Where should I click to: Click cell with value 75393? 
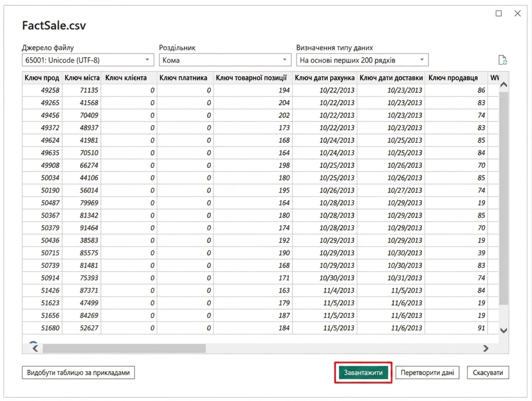click(82, 278)
